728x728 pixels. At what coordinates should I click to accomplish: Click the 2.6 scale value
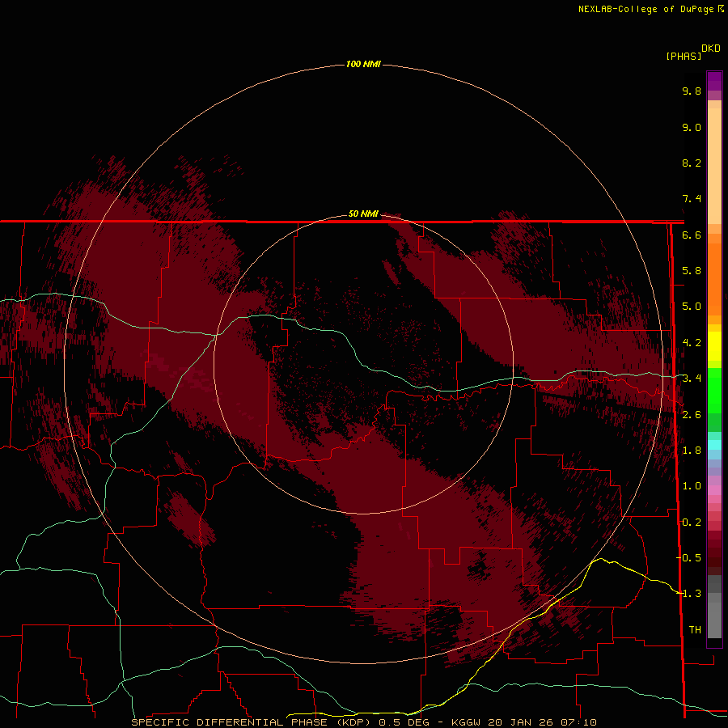coord(692,415)
